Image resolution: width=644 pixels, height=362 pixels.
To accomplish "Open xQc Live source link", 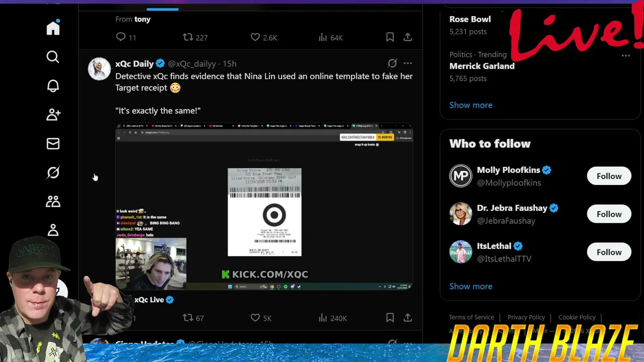I will click(x=149, y=300).
